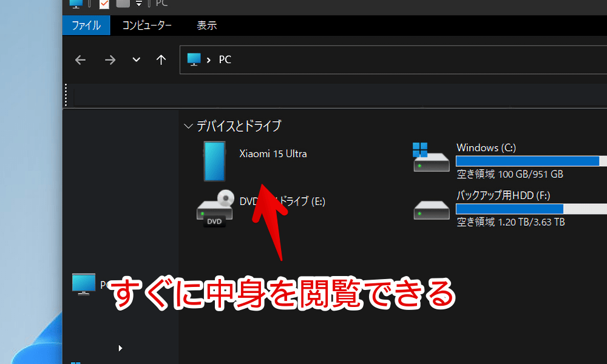Screen dimensions: 607x364
Task: Select the デバイスとドライブ group header
Action: click(239, 126)
